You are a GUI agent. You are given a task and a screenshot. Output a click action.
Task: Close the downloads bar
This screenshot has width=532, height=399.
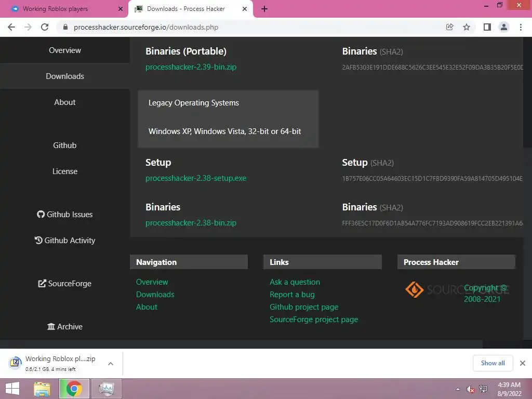click(523, 363)
